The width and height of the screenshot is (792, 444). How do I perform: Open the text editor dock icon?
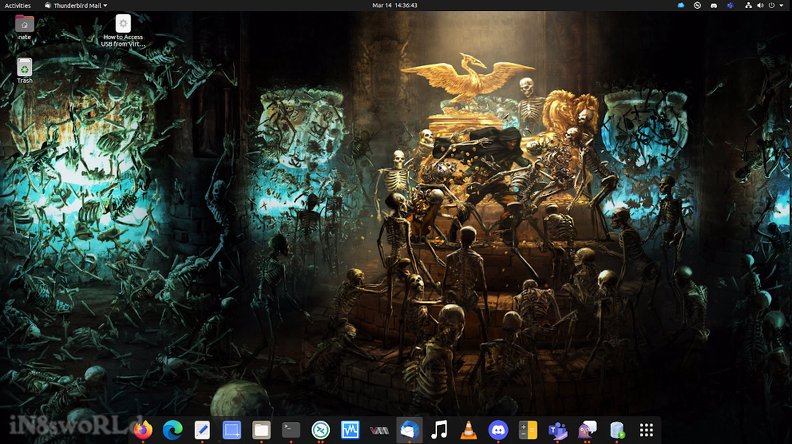pos(202,430)
